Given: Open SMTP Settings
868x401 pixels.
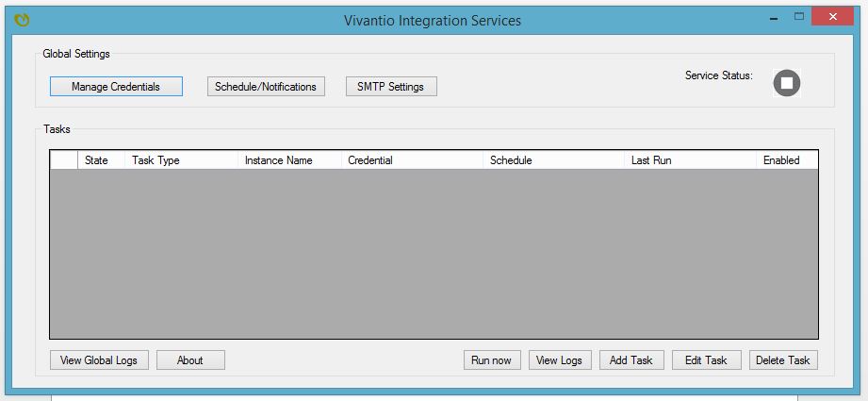Looking at the screenshot, I should (391, 87).
